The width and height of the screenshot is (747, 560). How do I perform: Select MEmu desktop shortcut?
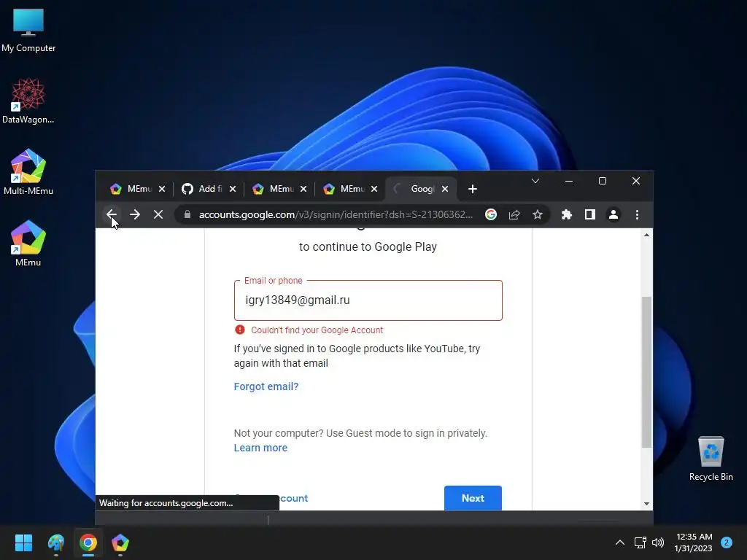28,244
